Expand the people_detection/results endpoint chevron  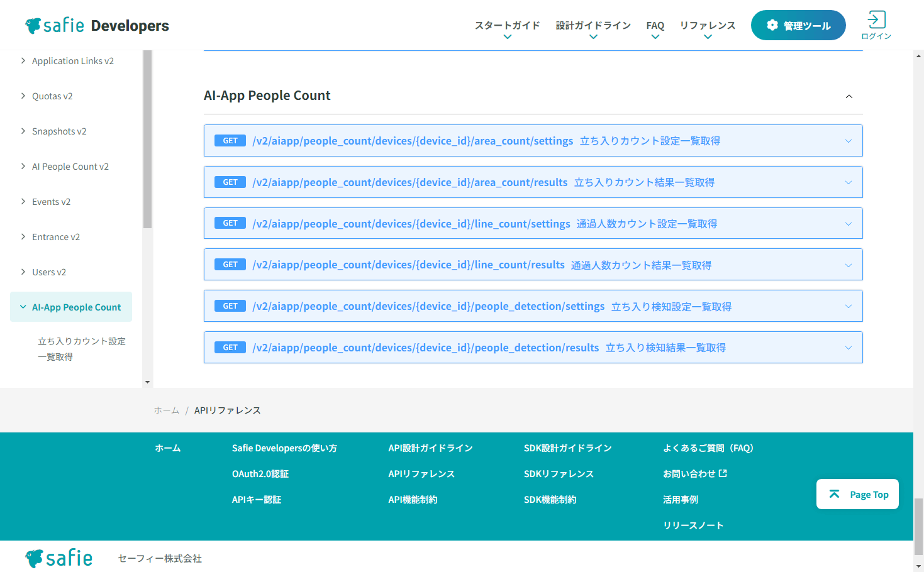(x=848, y=348)
